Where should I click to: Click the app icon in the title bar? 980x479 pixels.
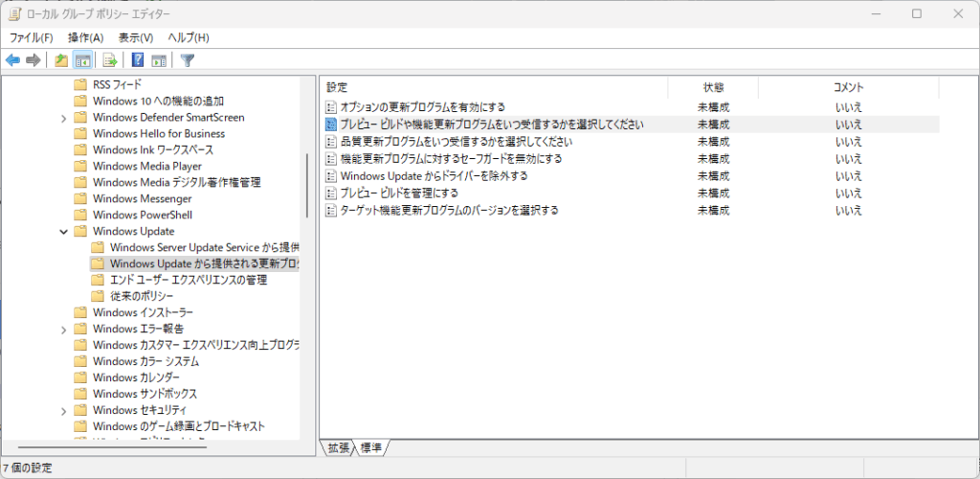13,13
